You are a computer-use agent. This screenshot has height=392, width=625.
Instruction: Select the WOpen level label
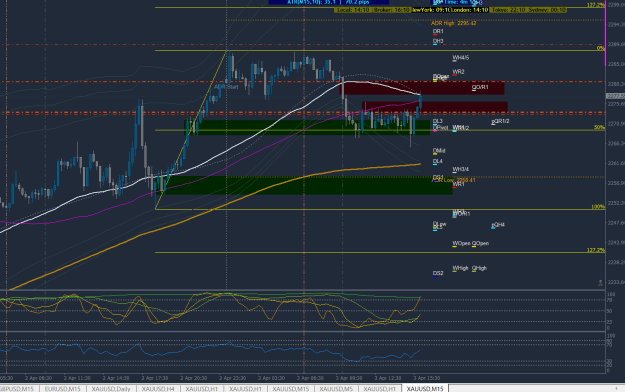pos(461,243)
